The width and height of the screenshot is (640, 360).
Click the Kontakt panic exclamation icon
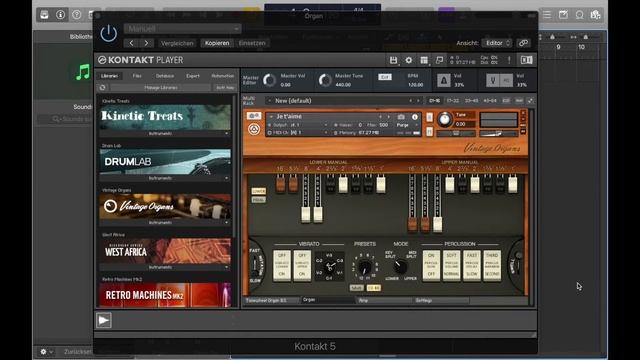pos(509,60)
